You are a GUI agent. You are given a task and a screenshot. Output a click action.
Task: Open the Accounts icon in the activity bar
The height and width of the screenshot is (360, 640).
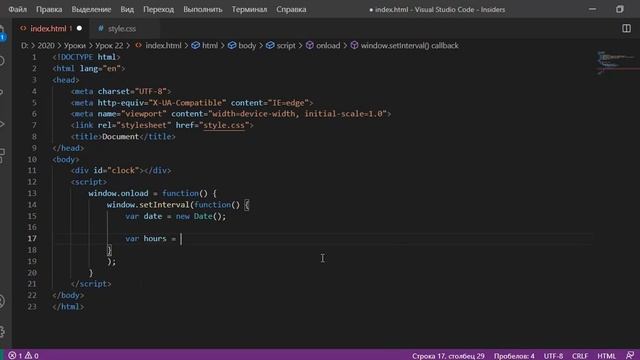point(2,301)
